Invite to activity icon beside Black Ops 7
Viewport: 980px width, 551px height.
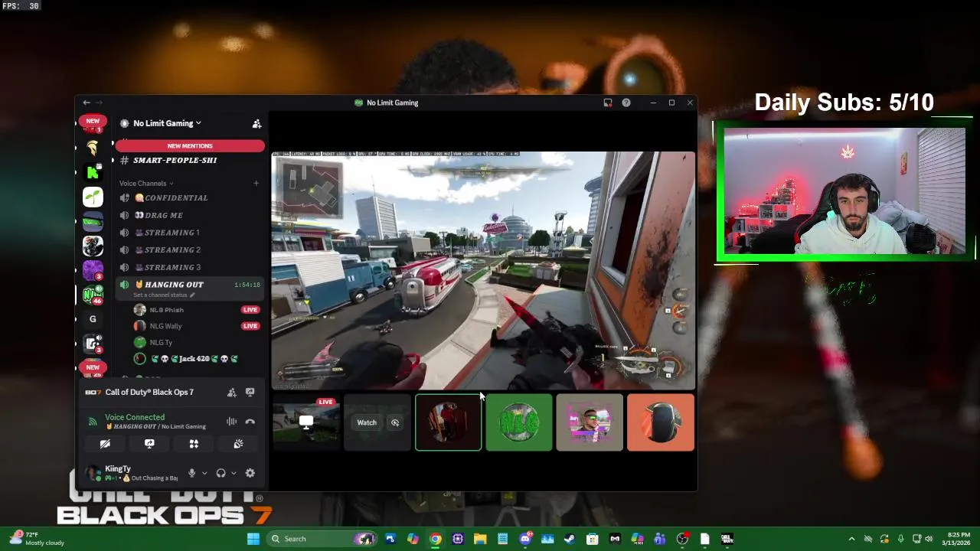tap(231, 392)
